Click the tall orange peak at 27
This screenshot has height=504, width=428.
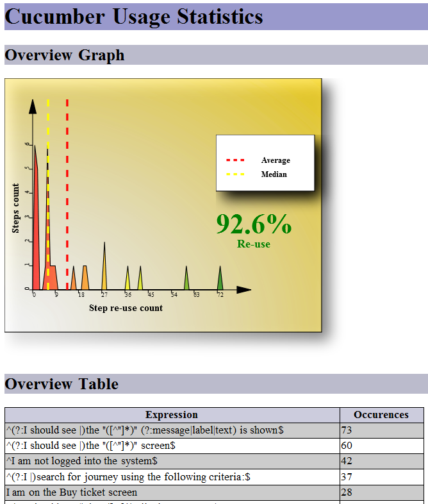pos(104,267)
